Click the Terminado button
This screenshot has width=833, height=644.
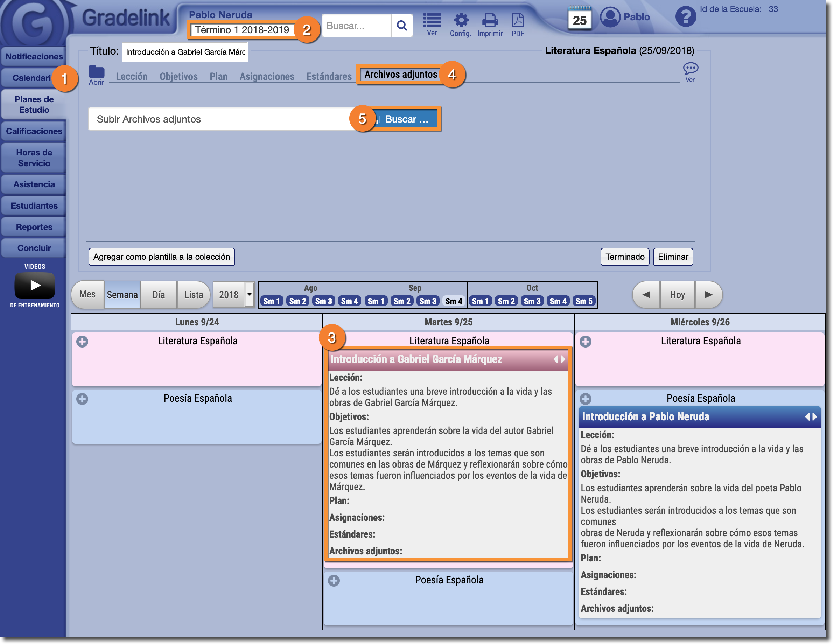(x=625, y=257)
